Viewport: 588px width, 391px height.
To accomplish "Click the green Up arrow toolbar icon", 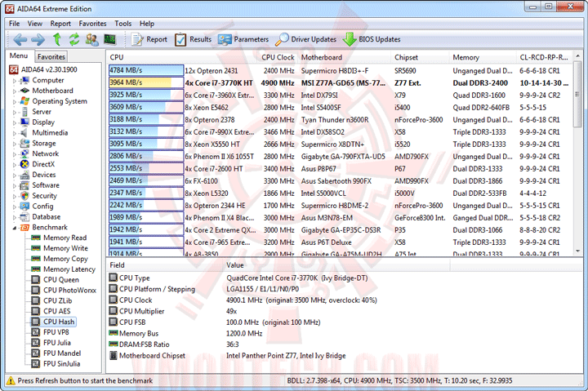I will pyautogui.click(x=56, y=39).
